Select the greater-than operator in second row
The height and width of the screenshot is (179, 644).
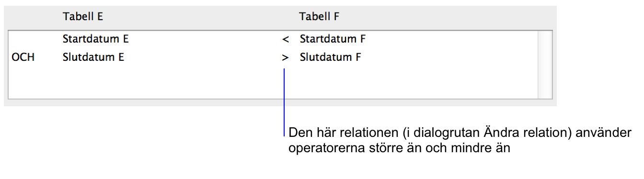click(286, 58)
